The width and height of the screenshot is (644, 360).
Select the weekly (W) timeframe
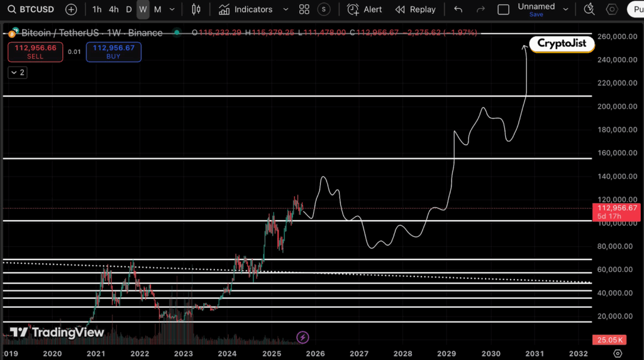pyautogui.click(x=143, y=9)
